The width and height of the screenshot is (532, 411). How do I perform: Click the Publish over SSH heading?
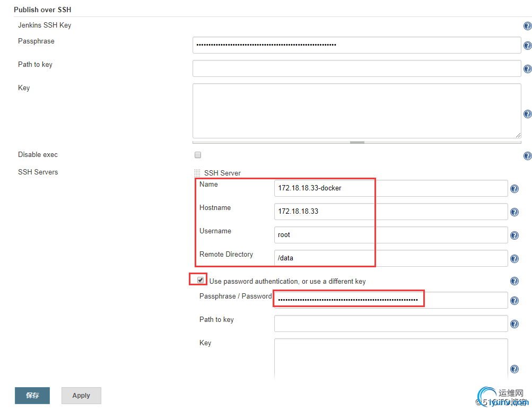(x=42, y=10)
